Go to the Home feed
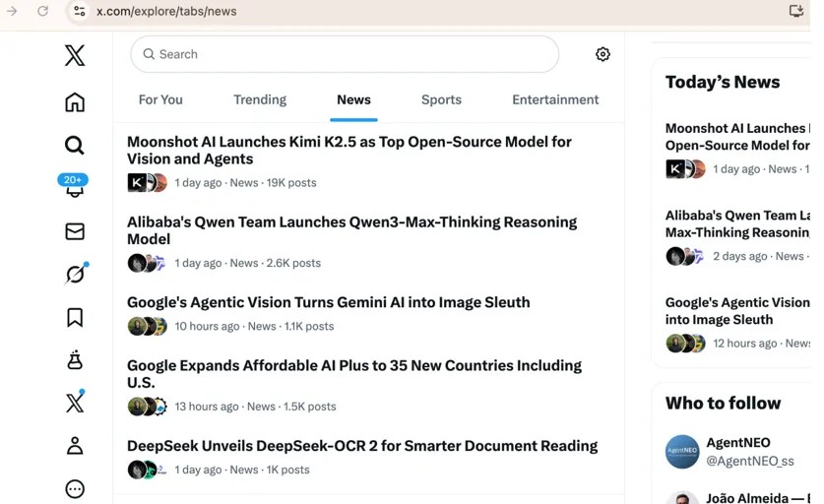 (75, 102)
